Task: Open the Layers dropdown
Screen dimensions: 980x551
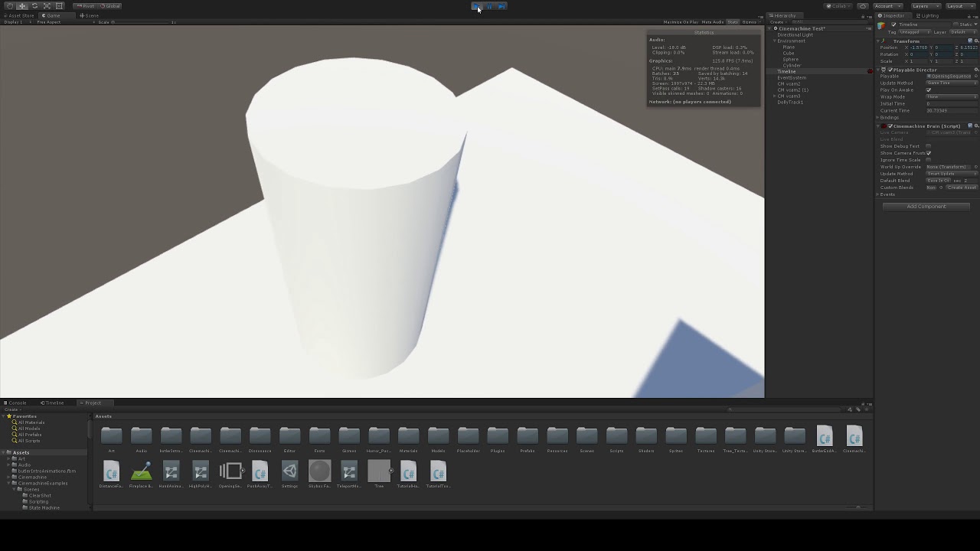Action: [925, 6]
